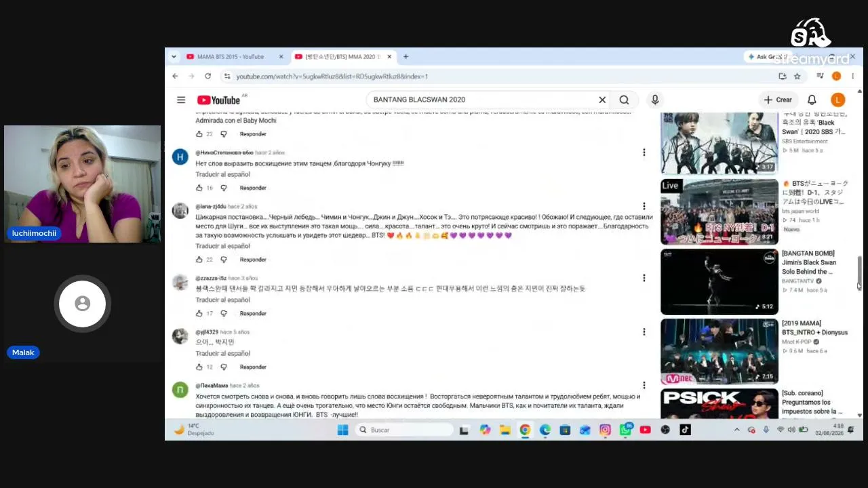Open the Windows Start menu
The width and height of the screenshot is (868, 488).
342,430
